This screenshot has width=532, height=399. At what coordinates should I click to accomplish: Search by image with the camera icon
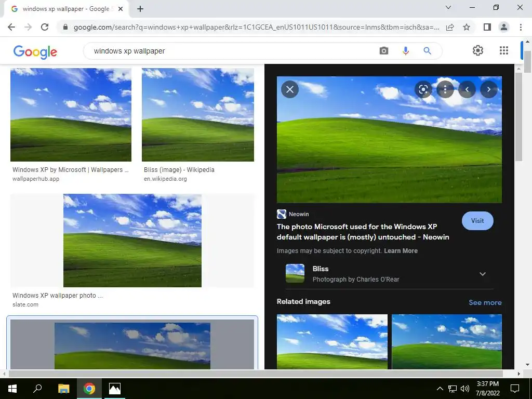(384, 51)
